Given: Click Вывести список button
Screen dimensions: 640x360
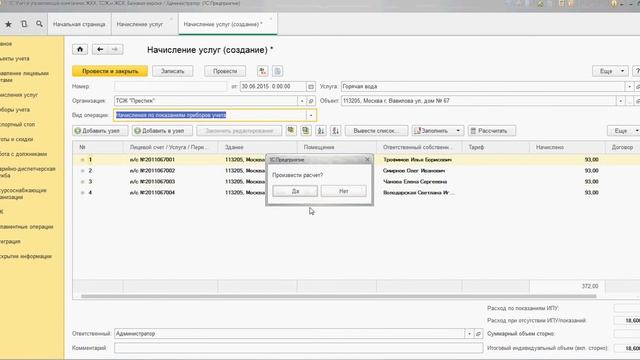Looking at the screenshot, I should click(x=376, y=131).
